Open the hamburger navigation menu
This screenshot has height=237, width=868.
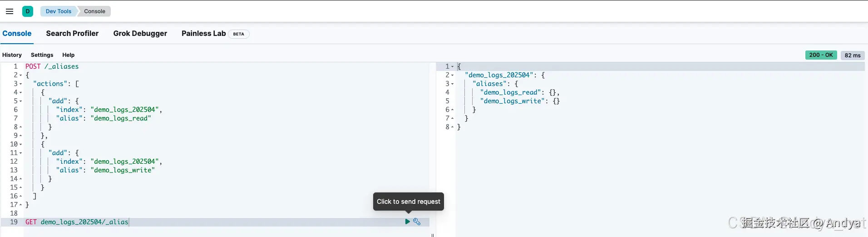(x=9, y=11)
